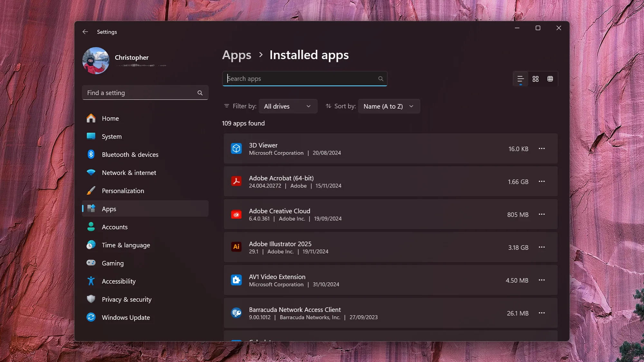
Task: Open Windows Update in the sidebar
Action: (126, 318)
